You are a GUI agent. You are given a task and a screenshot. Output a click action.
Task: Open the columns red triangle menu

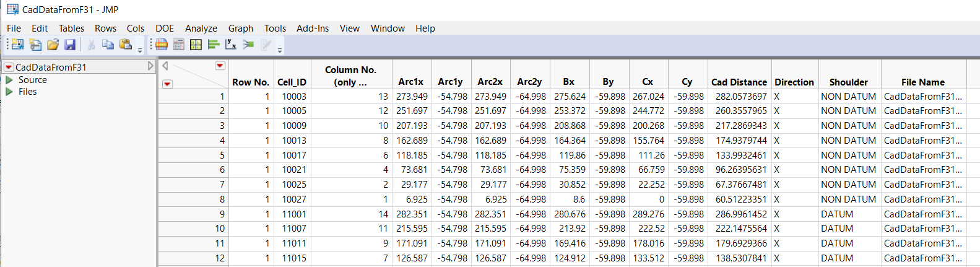point(220,66)
